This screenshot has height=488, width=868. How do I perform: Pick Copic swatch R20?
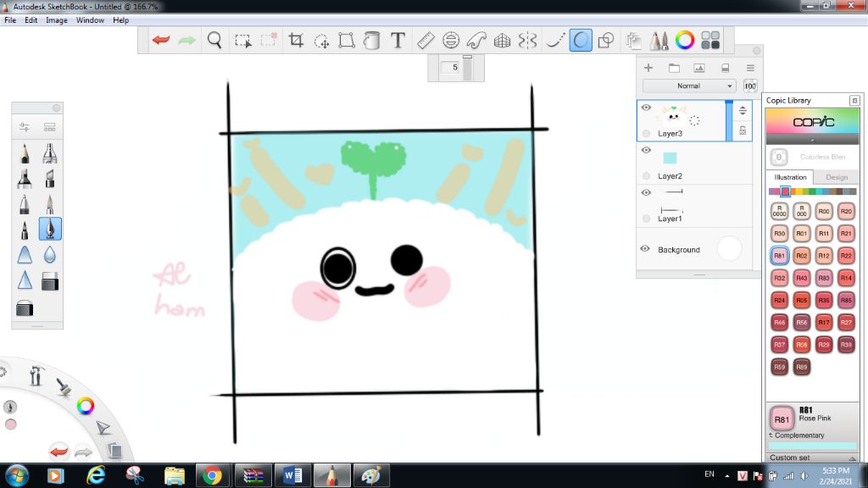[x=846, y=211]
